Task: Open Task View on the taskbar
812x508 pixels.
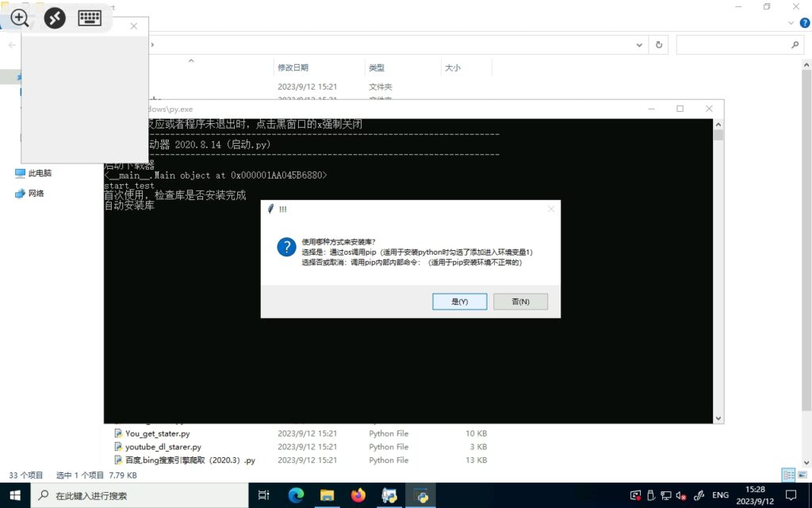Action: click(264, 495)
